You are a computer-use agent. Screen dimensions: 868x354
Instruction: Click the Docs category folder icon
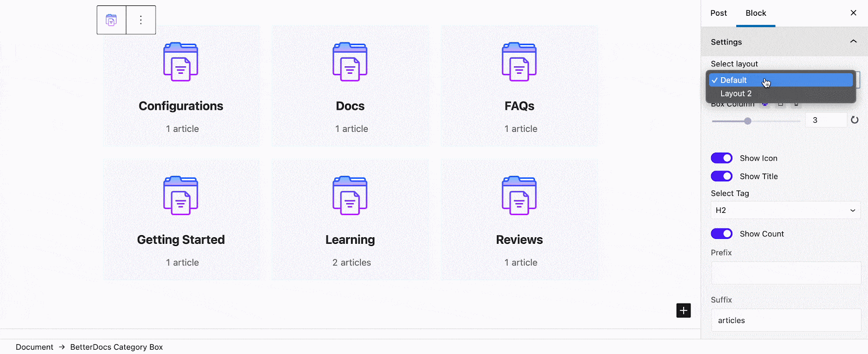point(350,62)
